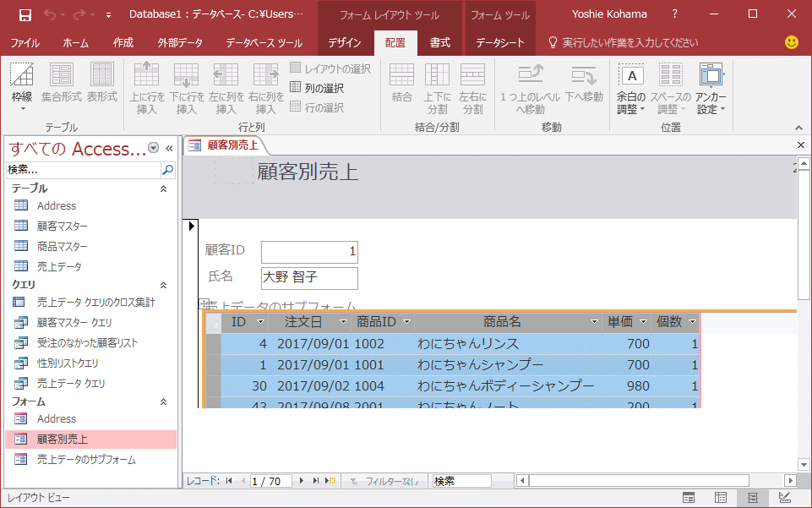This screenshot has width=812, height=508.
Task: Click the 氏名 field 大野 智子
Action: click(309, 277)
